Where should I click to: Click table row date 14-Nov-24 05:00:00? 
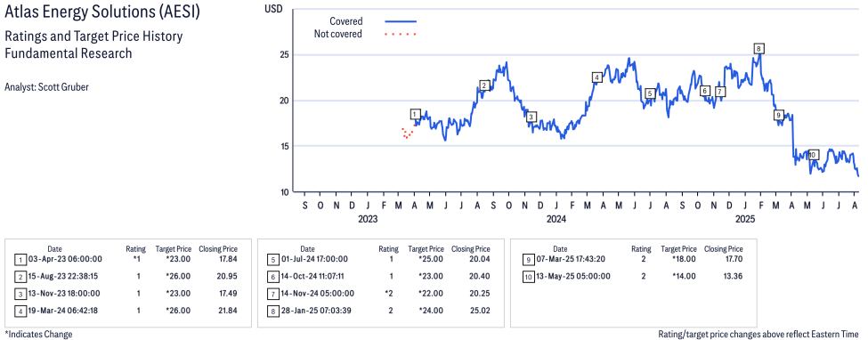[x=317, y=293]
